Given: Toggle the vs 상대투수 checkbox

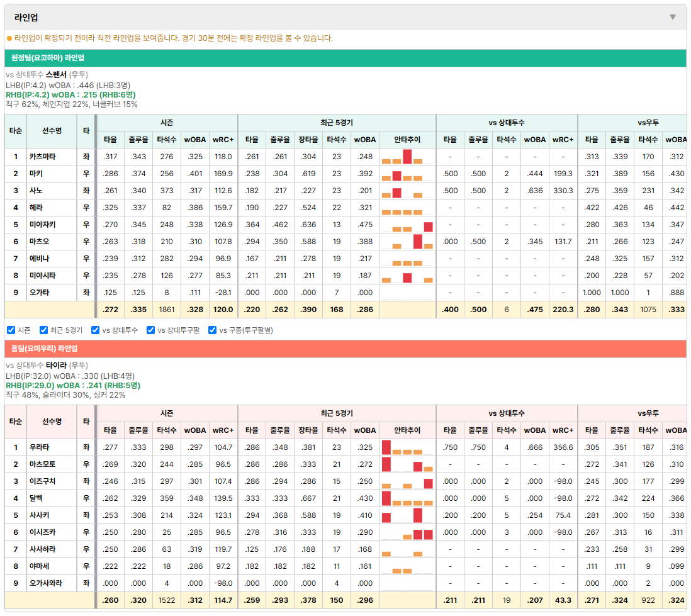Looking at the screenshot, I should tap(95, 330).
